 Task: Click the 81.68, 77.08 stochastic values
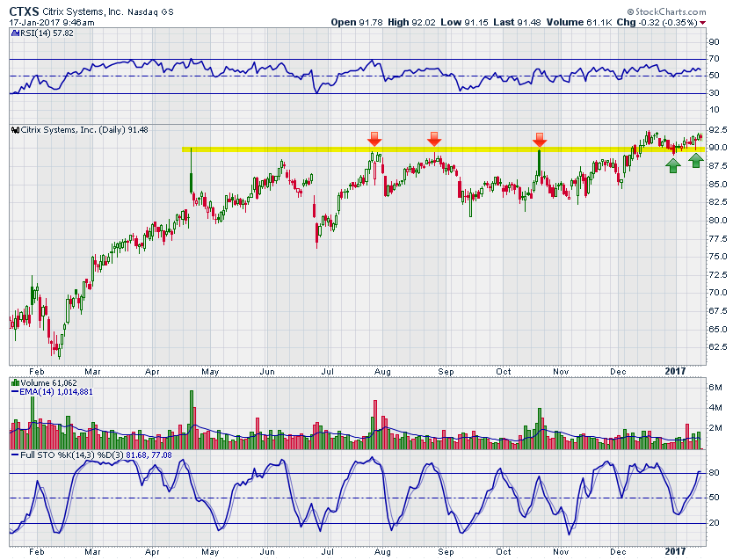149,455
